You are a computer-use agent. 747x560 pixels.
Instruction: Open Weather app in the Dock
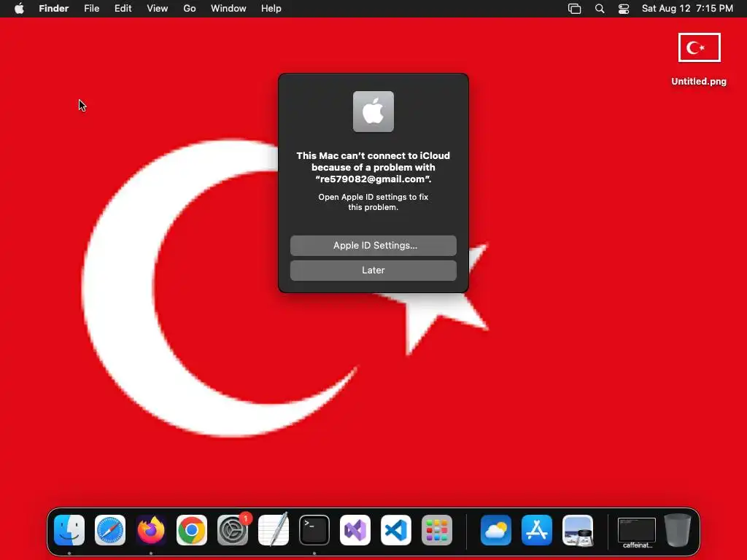point(496,530)
